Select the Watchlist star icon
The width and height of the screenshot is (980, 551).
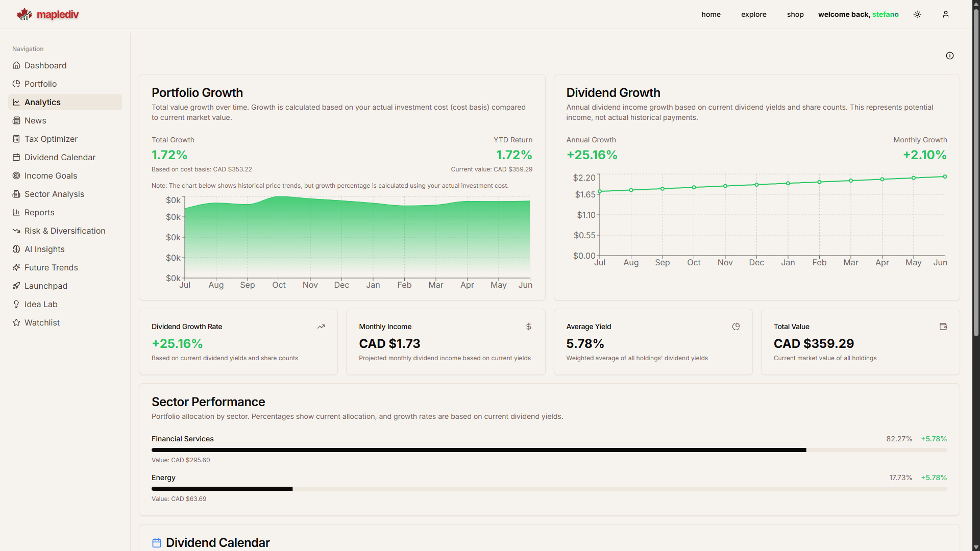[16, 322]
